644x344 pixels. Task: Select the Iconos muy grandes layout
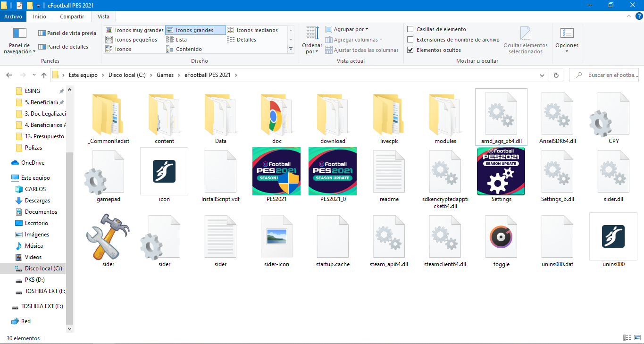coord(134,30)
